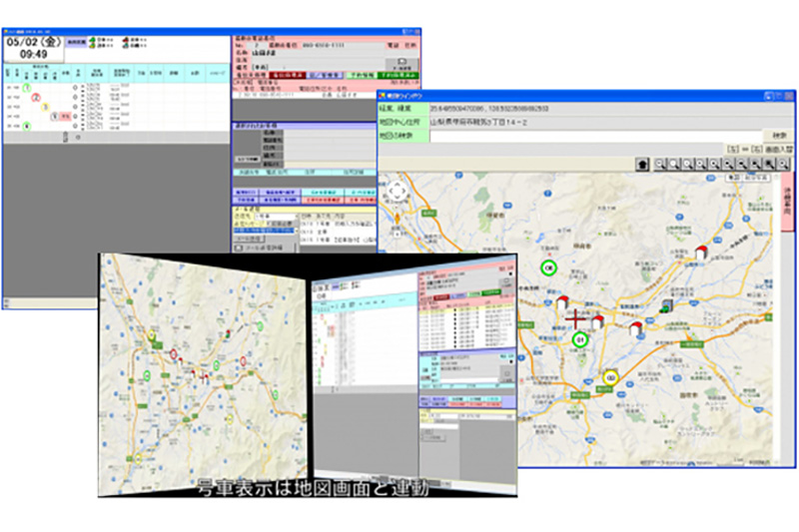Select the green circled car number in dispatch list
This screenshot has width=799, height=532.
(x=28, y=86)
